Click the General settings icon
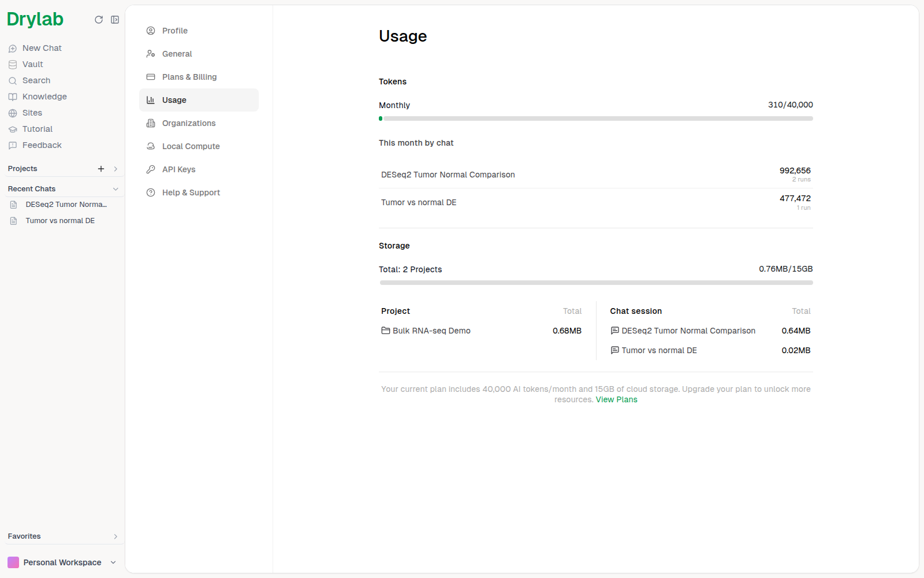 coord(151,54)
